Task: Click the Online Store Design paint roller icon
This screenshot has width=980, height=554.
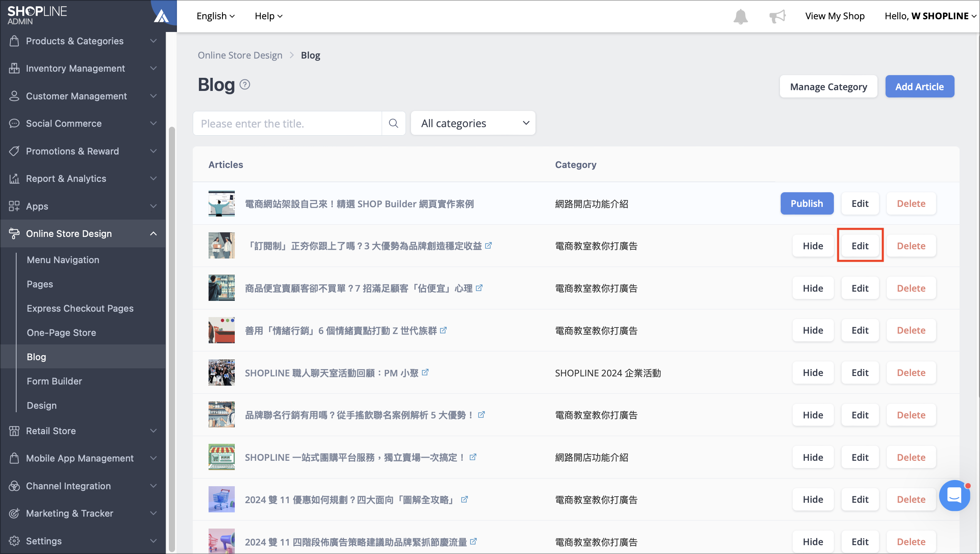Action: tap(14, 233)
